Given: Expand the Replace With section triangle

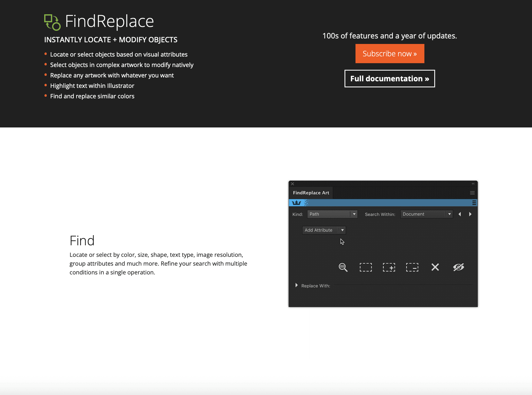Looking at the screenshot, I should (296, 285).
